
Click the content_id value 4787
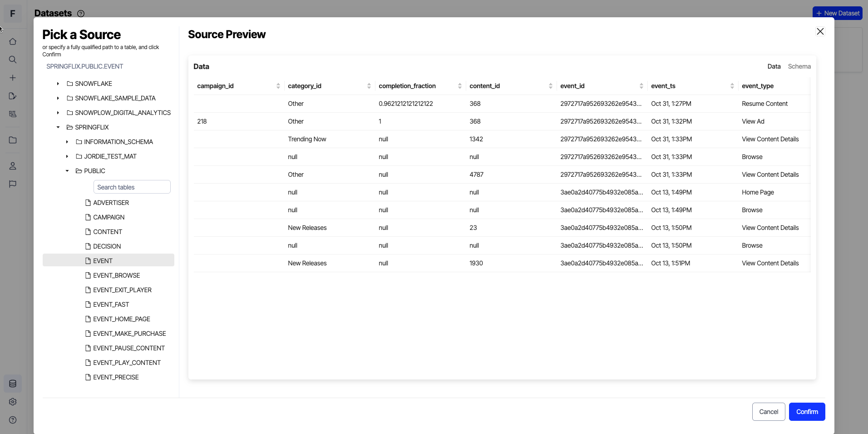tap(476, 175)
